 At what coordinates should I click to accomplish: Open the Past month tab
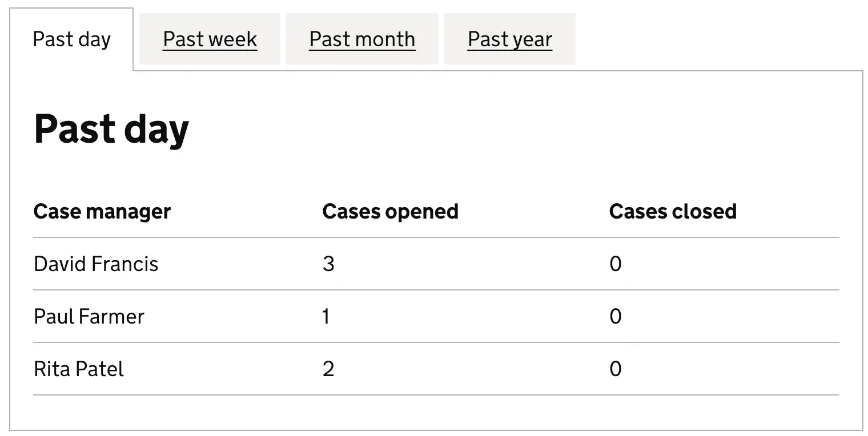362,39
